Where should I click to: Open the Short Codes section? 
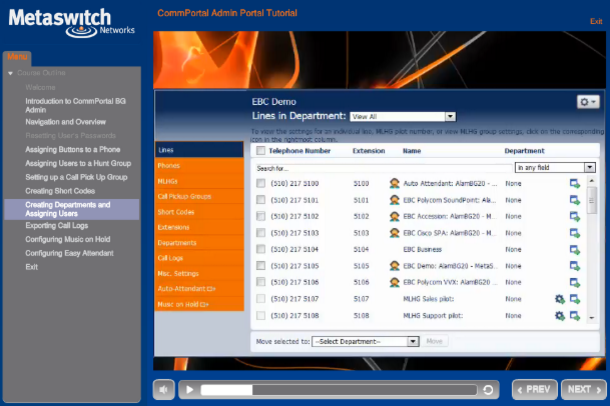coord(199,212)
